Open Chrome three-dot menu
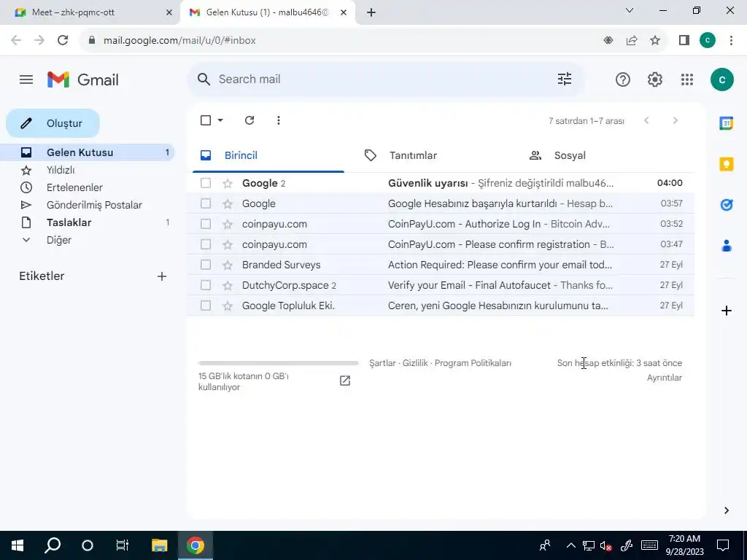 click(x=731, y=41)
